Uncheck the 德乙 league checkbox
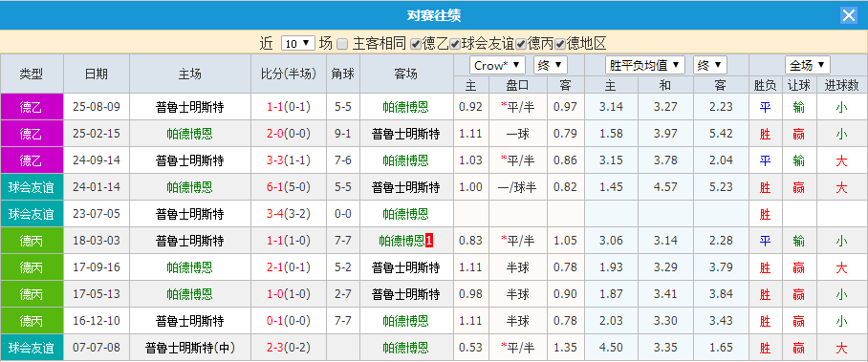 pos(416,44)
